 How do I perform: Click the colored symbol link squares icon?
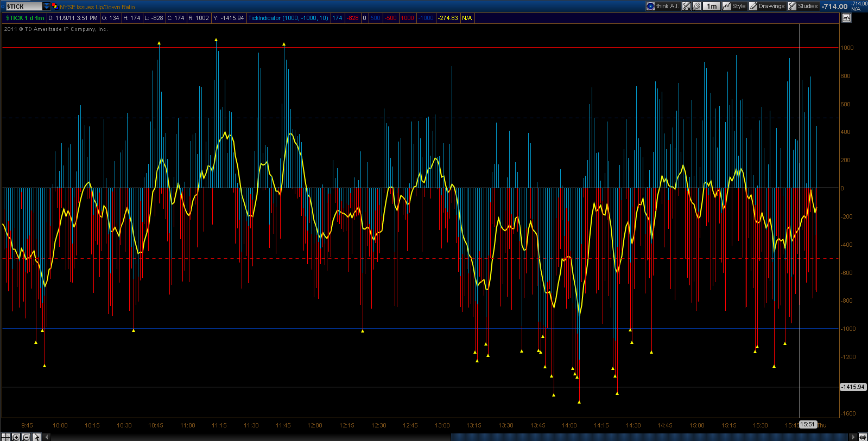point(54,7)
